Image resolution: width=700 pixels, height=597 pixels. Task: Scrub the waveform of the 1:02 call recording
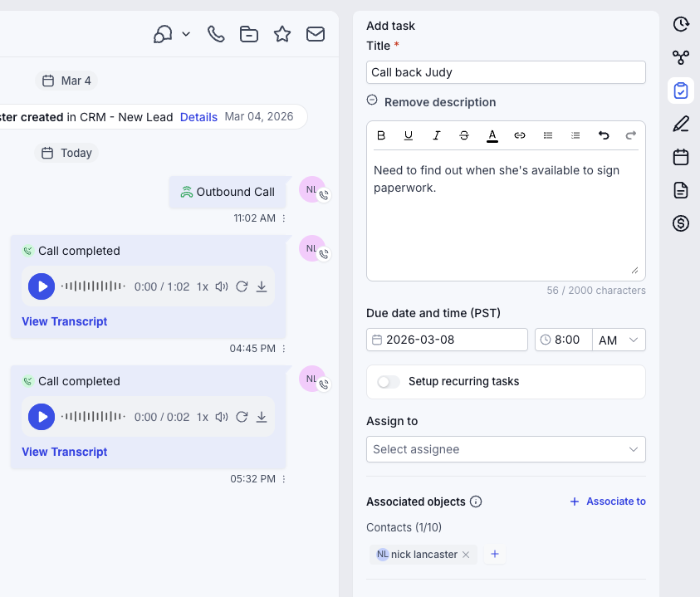(x=91, y=286)
